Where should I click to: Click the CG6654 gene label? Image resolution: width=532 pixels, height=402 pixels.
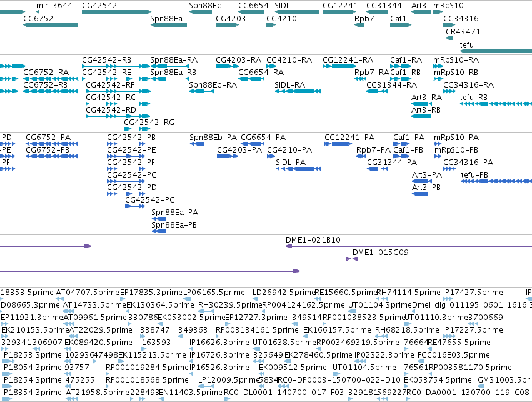253,6
